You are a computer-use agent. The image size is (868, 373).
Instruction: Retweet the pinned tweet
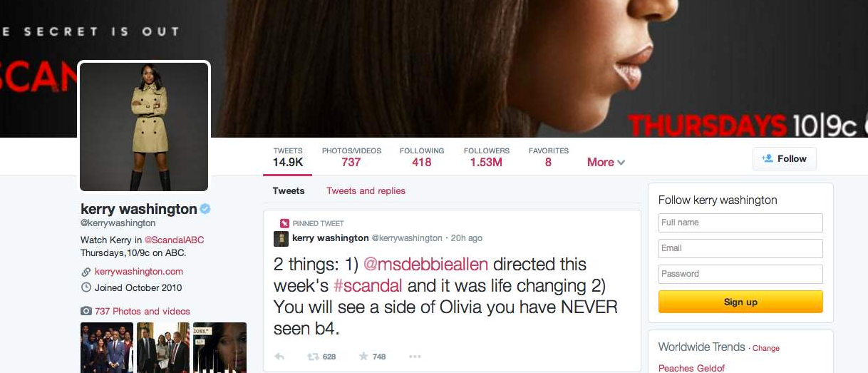313,357
